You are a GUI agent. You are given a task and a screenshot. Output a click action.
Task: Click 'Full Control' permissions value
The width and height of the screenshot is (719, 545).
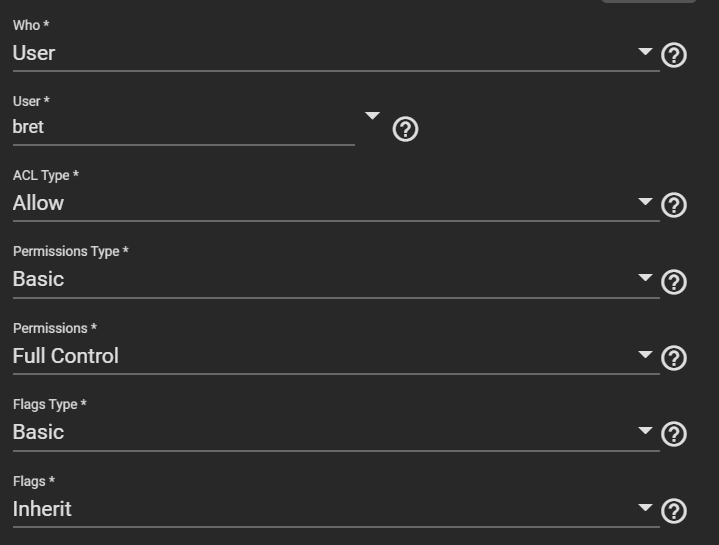pos(66,356)
